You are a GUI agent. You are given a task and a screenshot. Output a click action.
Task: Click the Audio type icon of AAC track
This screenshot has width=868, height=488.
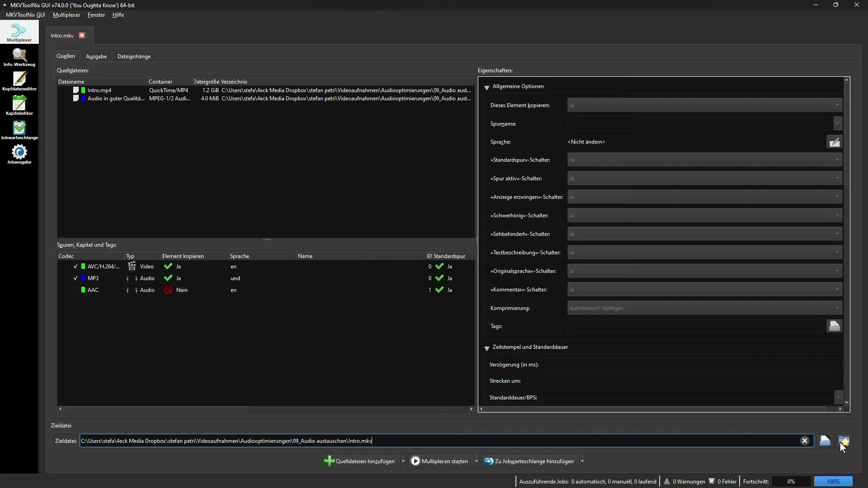click(x=132, y=290)
